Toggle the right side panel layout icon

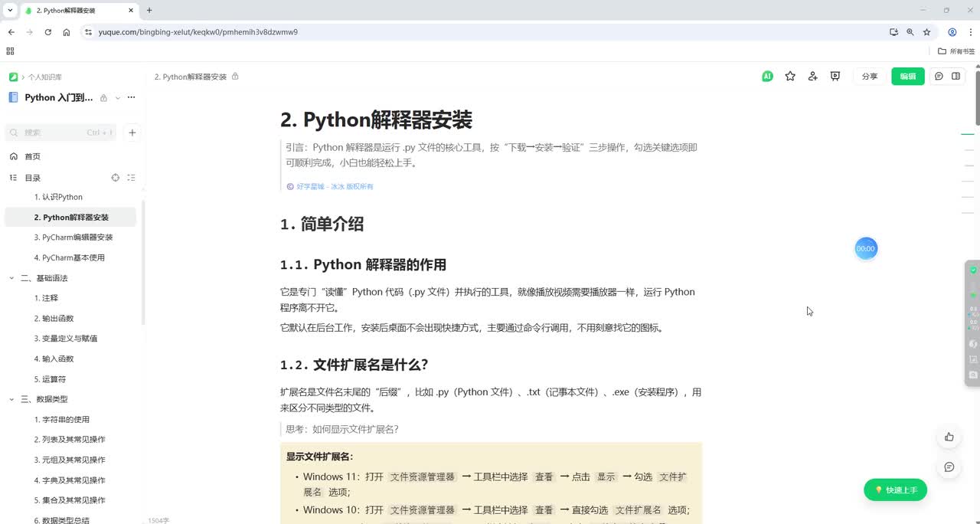955,77
